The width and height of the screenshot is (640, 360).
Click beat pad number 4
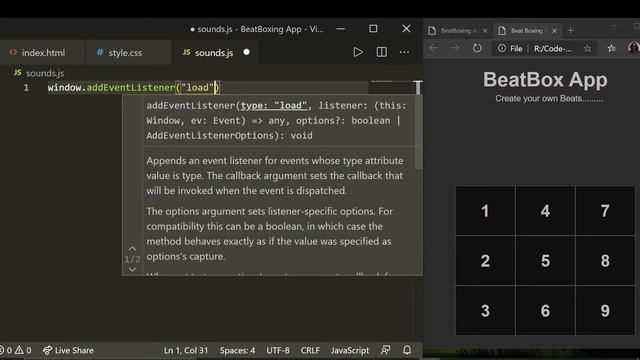pyautogui.click(x=545, y=211)
